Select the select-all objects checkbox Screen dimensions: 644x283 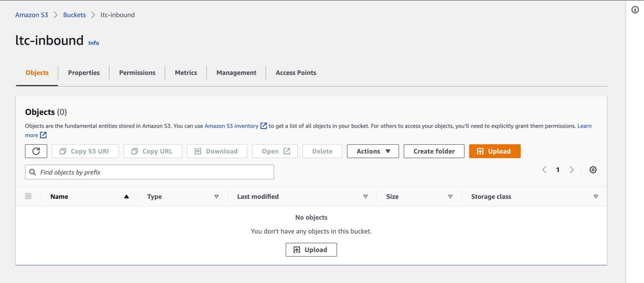(x=29, y=196)
